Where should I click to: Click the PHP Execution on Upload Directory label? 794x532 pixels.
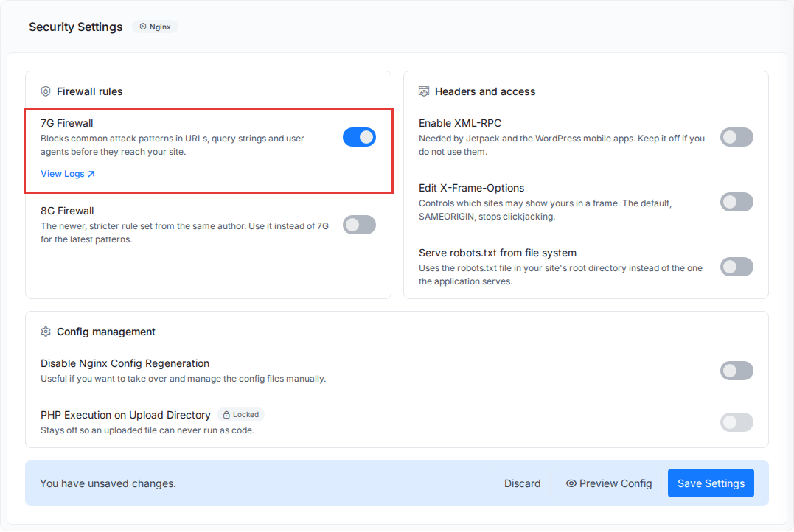[x=125, y=416]
